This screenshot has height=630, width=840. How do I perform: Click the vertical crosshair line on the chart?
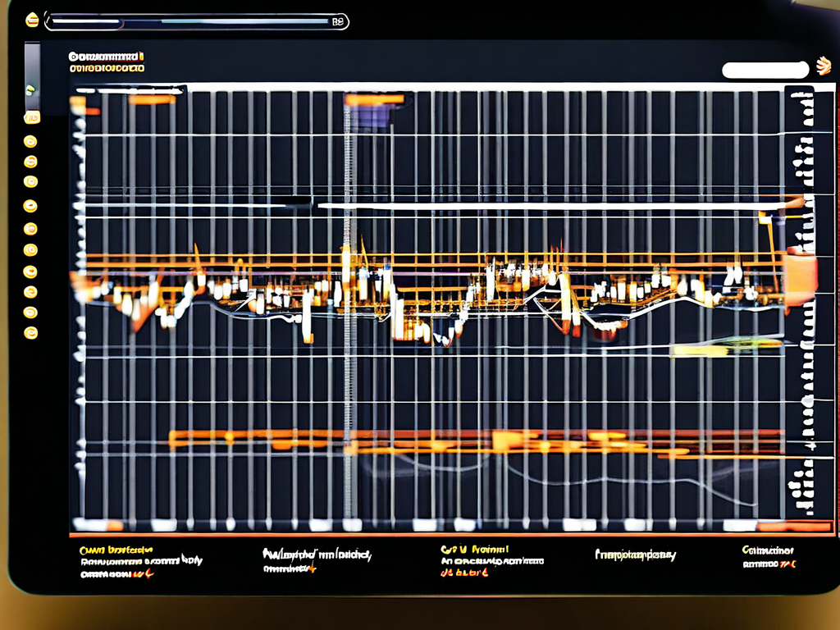(348, 328)
